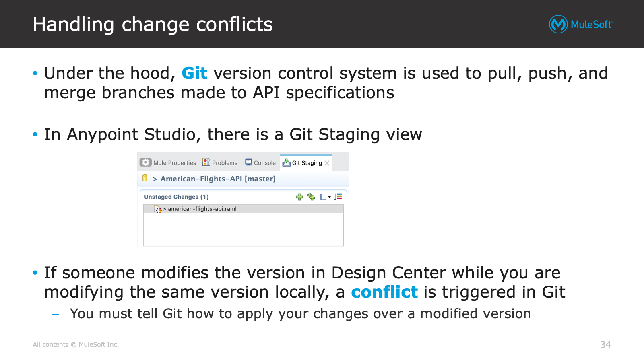
Task: Click the Mule Properties gear icon
Action: tap(146, 162)
